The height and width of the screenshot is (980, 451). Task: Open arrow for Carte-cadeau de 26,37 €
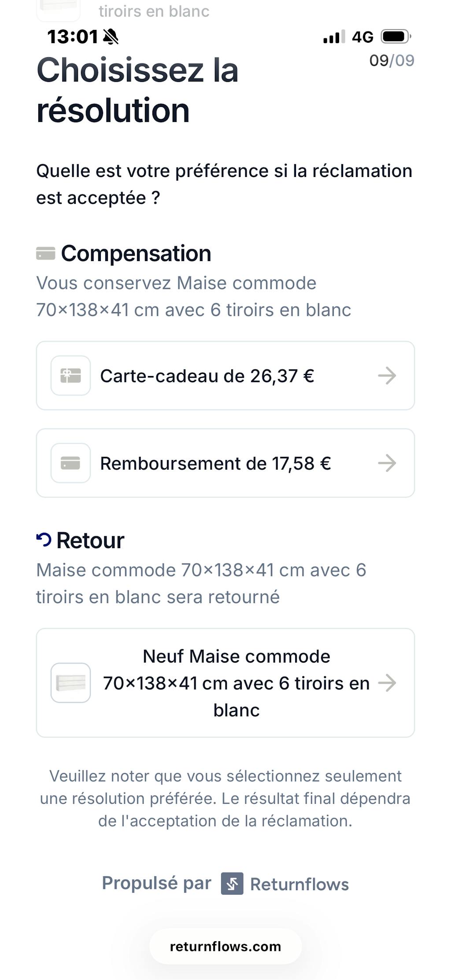click(387, 376)
